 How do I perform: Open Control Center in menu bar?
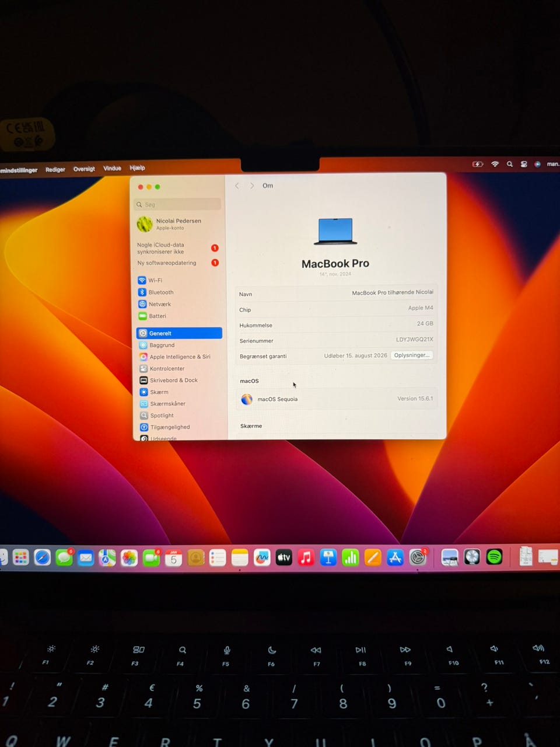pyautogui.click(x=524, y=165)
